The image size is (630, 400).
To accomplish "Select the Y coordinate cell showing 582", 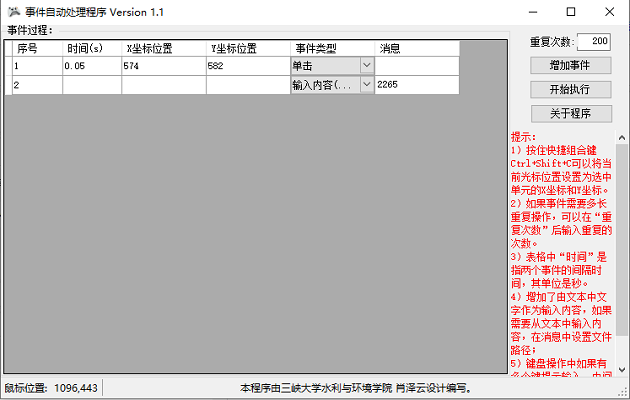I will (x=248, y=66).
